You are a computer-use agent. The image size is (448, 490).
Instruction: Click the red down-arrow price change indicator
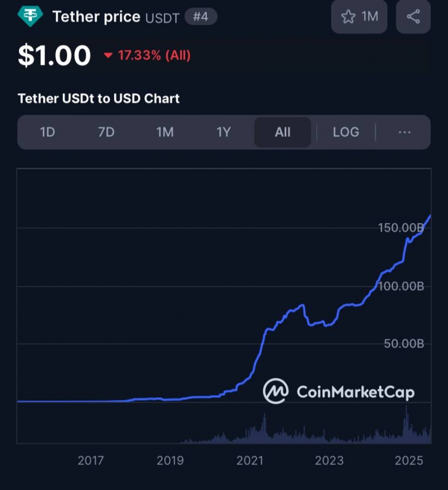click(108, 56)
